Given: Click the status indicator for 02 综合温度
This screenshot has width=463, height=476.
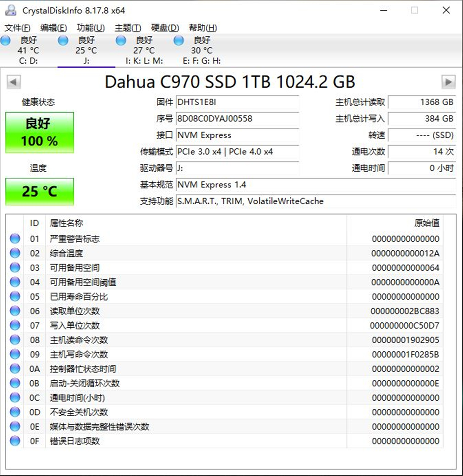Looking at the screenshot, I should pos(15,253).
